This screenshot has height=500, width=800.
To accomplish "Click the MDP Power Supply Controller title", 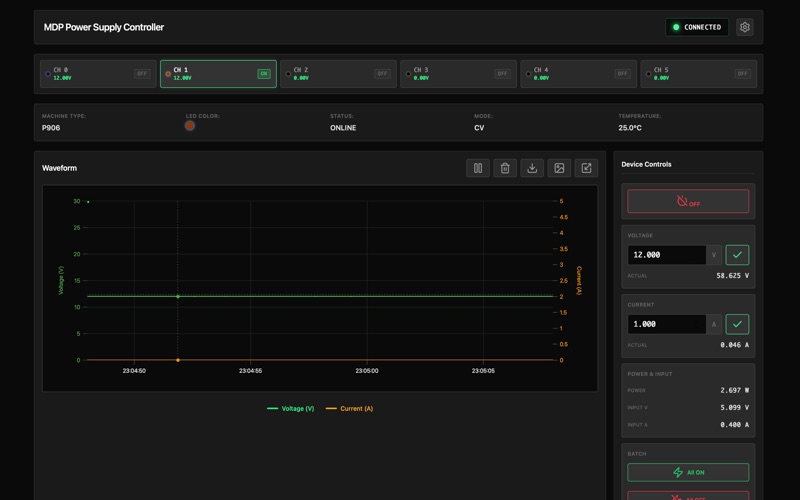I will (x=104, y=27).
